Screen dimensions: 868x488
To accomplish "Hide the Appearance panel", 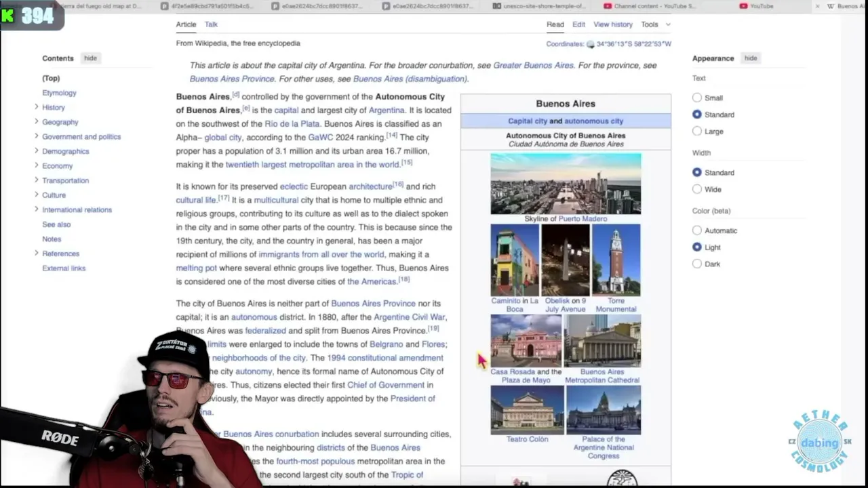I will coord(750,58).
